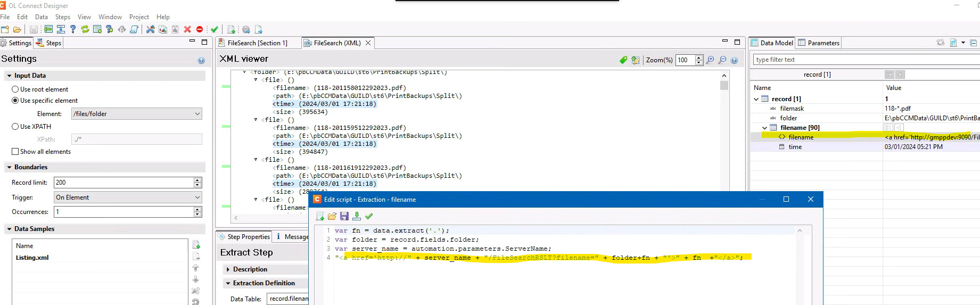980x305 pixels.
Task: Zoom out with XML viewer magnifier minus
Action: pos(722,60)
